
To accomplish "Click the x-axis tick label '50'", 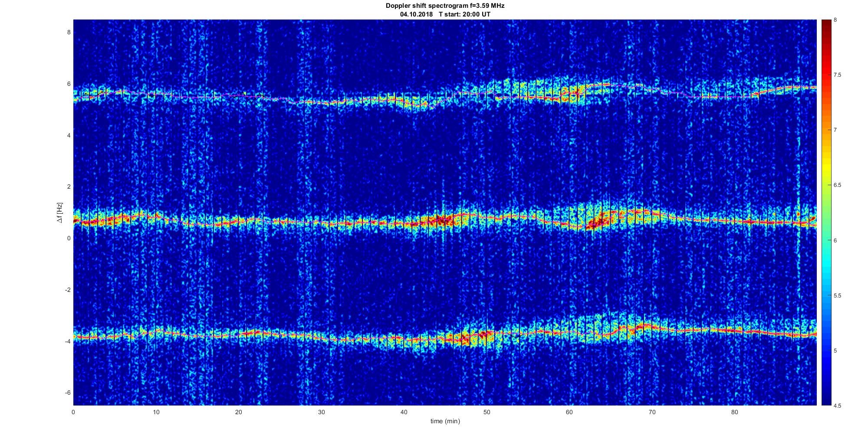I will (487, 412).
